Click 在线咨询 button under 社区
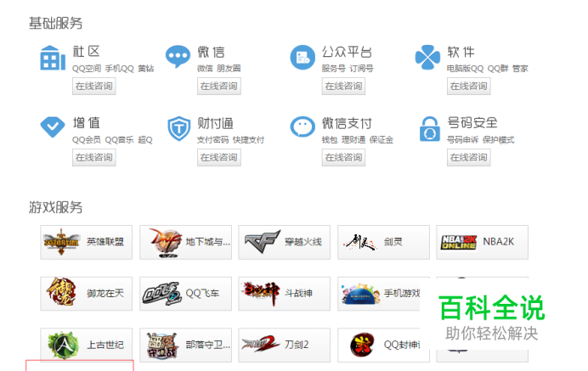Viewport: 588px width, 371px height. pos(94,87)
